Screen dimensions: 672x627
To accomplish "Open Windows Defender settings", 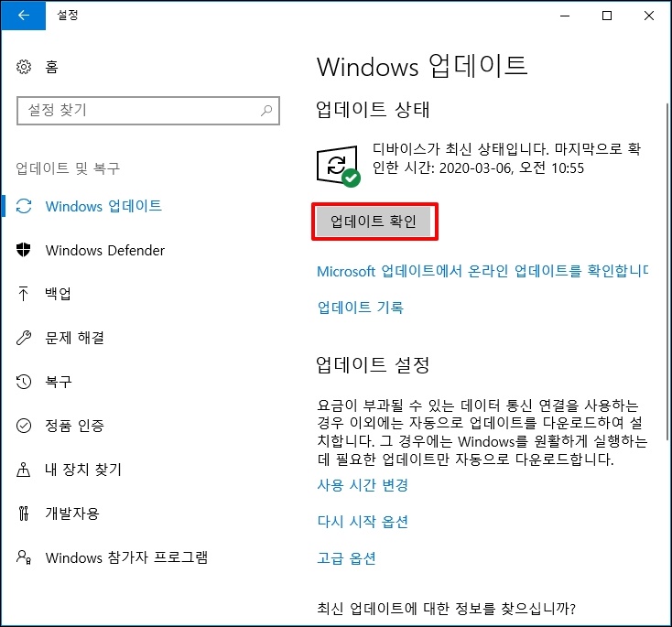I will (x=105, y=250).
